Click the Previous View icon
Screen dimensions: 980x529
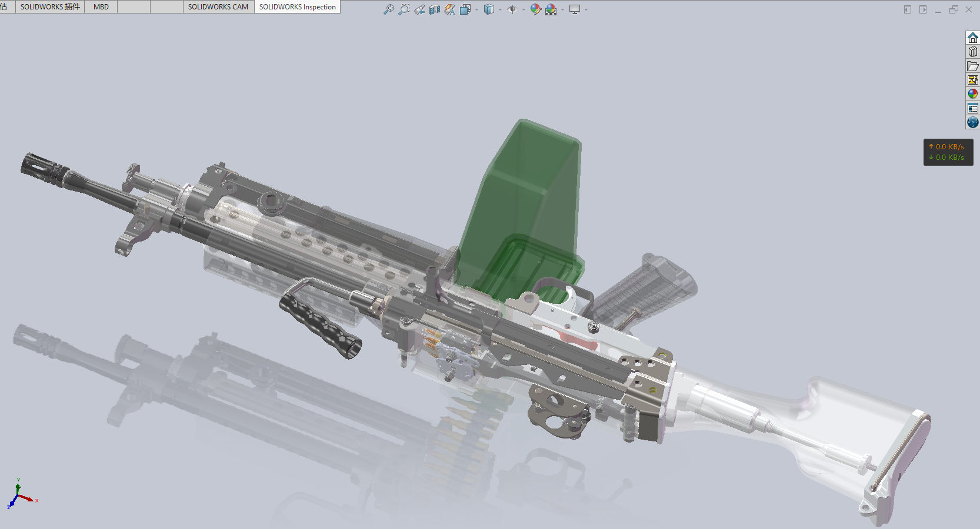click(x=419, y=9)
